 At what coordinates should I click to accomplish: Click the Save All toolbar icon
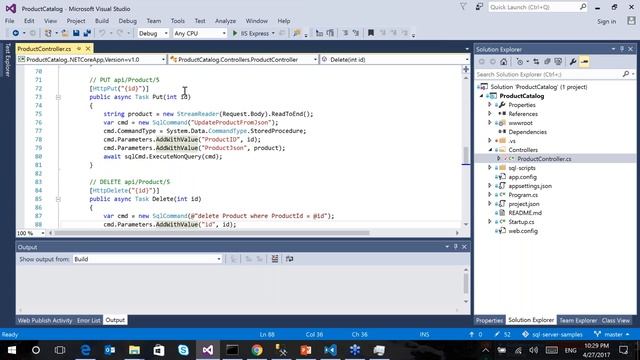point(87,33)
